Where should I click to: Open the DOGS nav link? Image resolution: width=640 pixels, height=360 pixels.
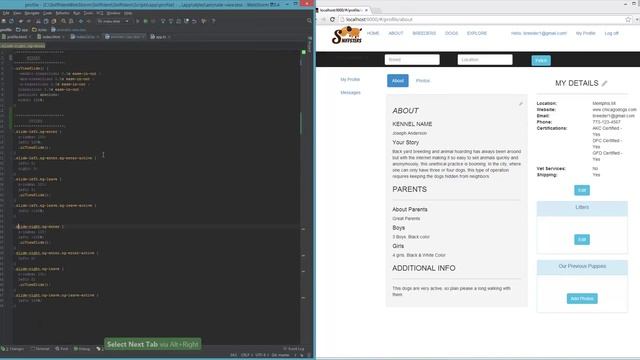click(x=451, y=33)
